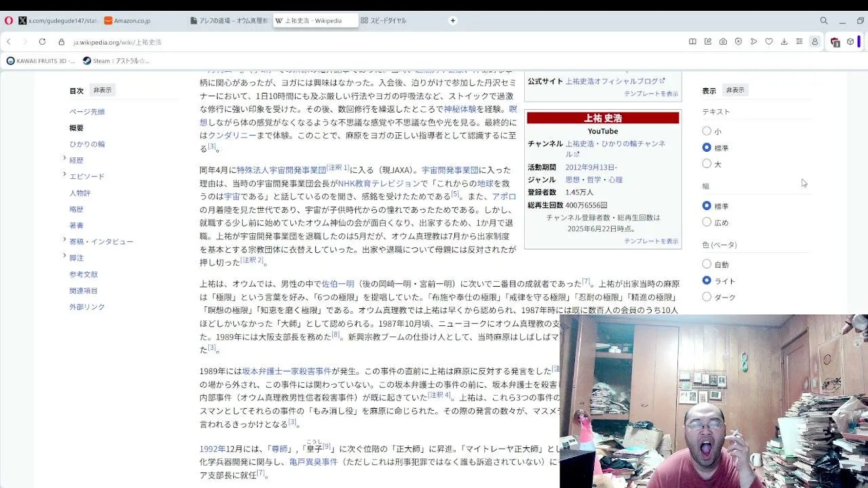Select large text size 大
This screenshot has height=488, width=868.
click(x=707, y=163)
